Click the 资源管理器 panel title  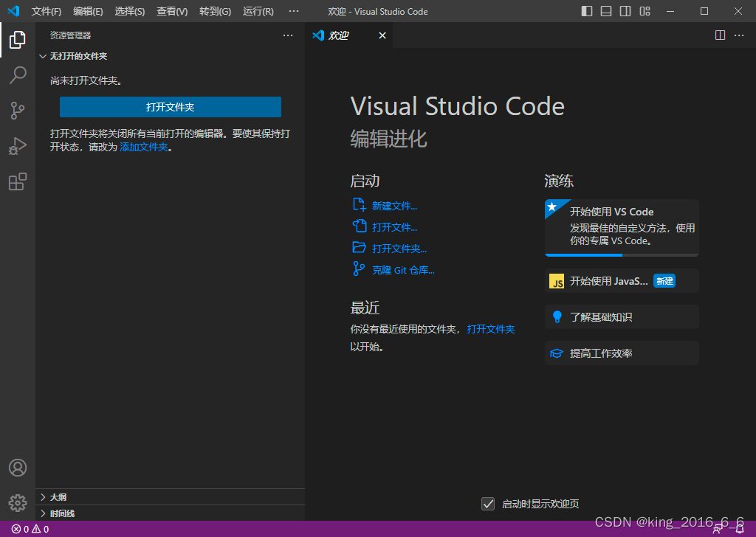[70, 35]
